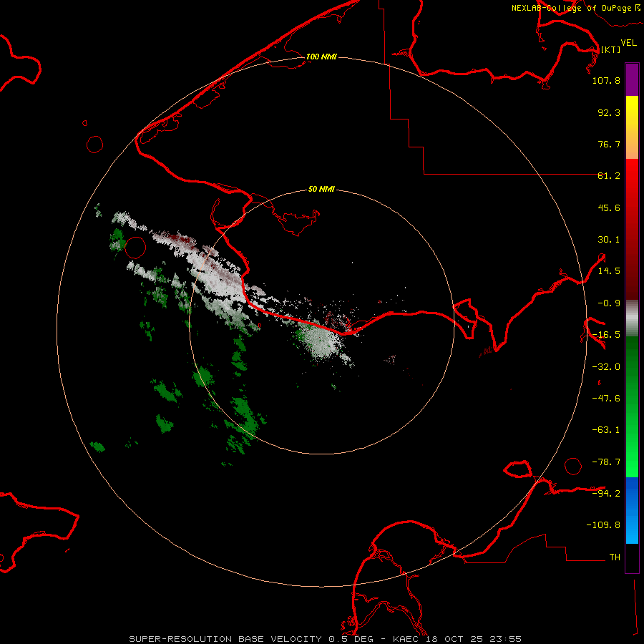Click the 45.6 scale value

(x=609, y=208)
